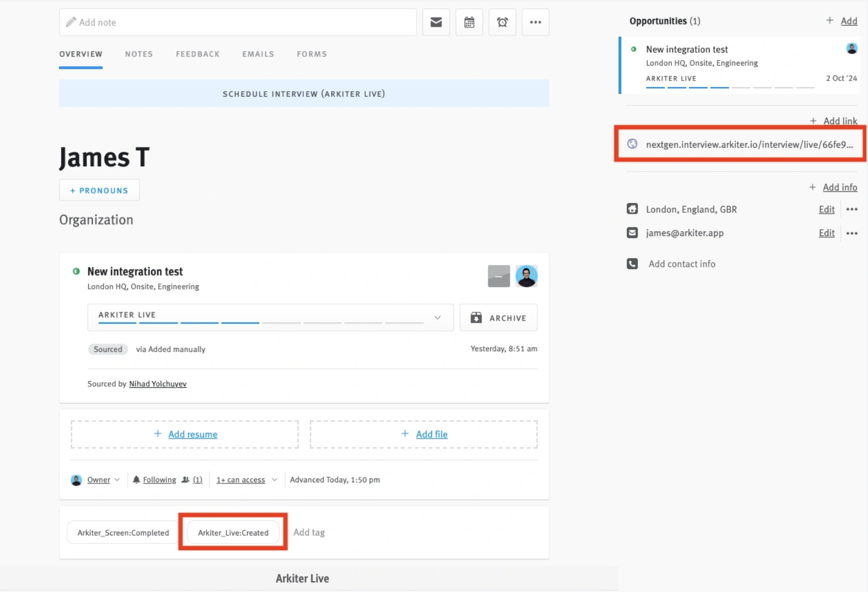Click the main card stage progress segments
The width and height of the screenshot is (868, 592).
click(x=261, y=323)
